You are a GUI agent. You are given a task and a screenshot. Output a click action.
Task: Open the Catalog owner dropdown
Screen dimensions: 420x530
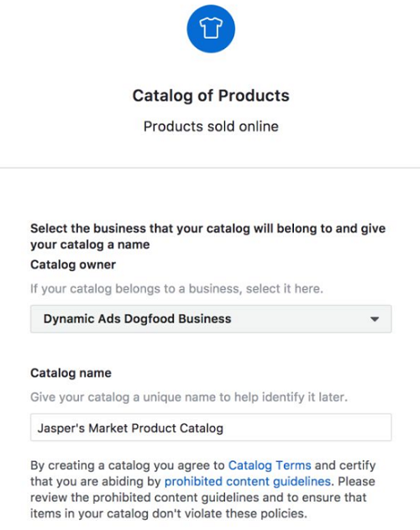[x=211, y=319]
